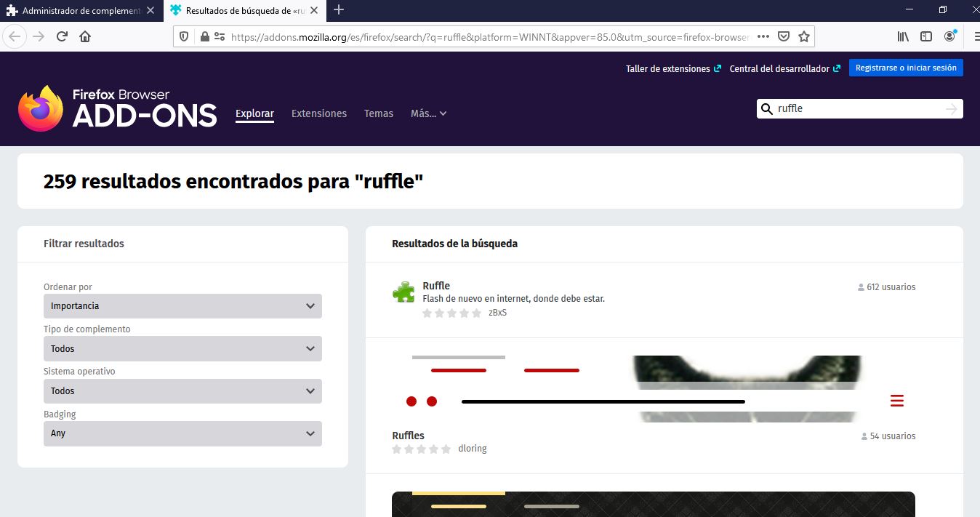This screenshot has width=980, height=517.
Task: Open the Ordenar por Importancia dropdown
Action: [x=182, y=306]
